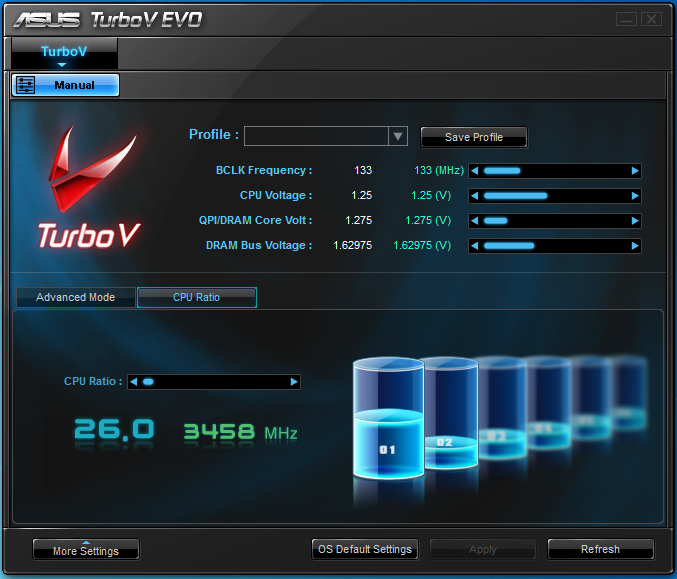Click the BCLK target value 133 (MHz)
Viewport: 677px width, 579px height.
coord(439,171)
